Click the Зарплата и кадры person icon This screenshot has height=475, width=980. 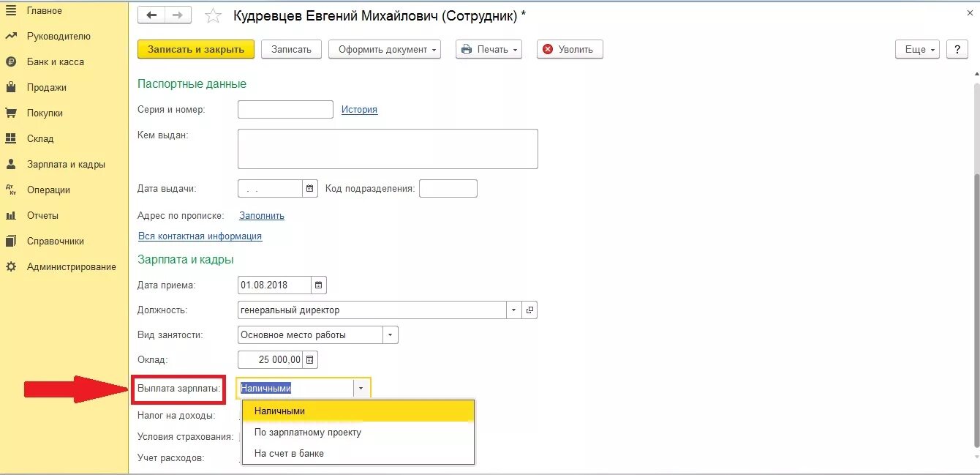[10, 164]
